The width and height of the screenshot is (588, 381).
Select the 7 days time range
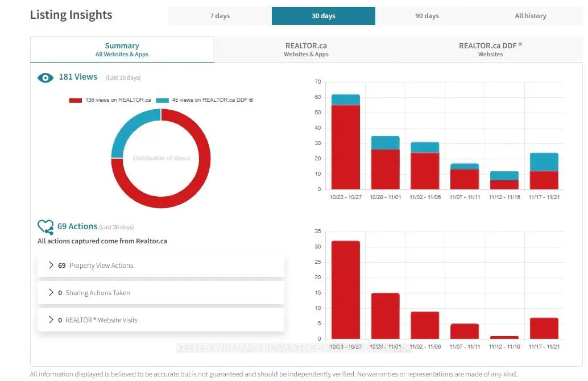point(220,16)
